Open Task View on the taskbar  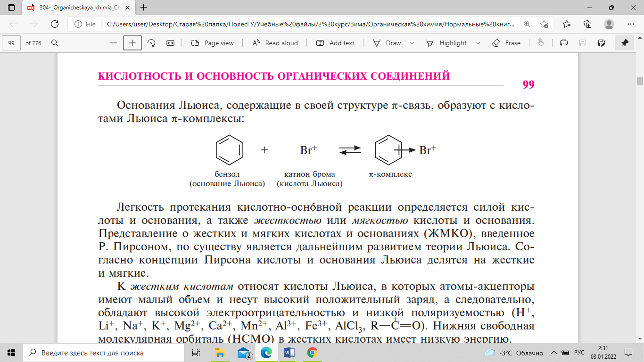196,353
